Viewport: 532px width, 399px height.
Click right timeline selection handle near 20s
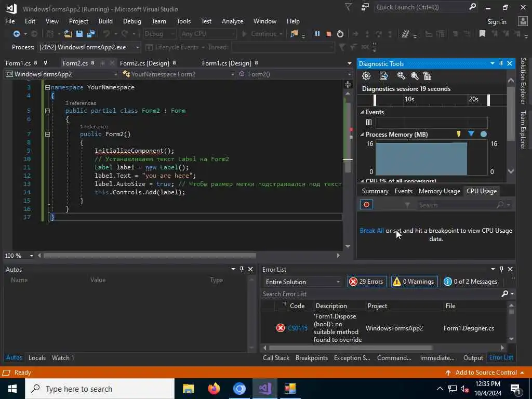tap(488, 100)
